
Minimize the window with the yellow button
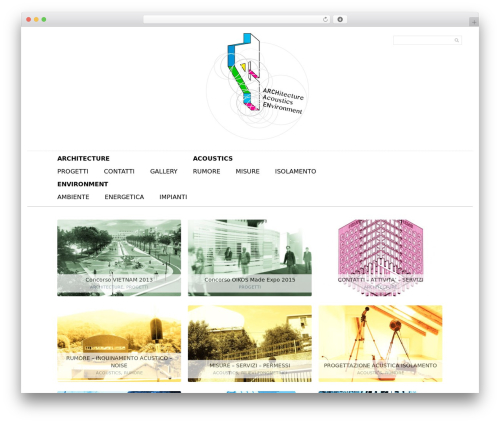(36, 20)
